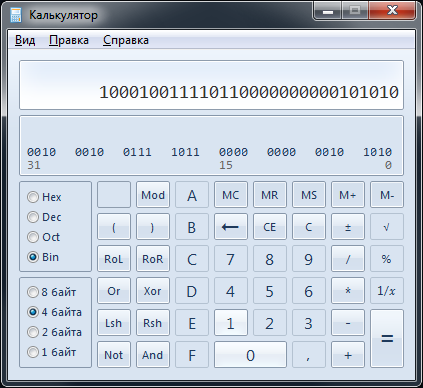Open the Вид menu
The height and width of the screenshot is (388, 423).
[25, 40]
